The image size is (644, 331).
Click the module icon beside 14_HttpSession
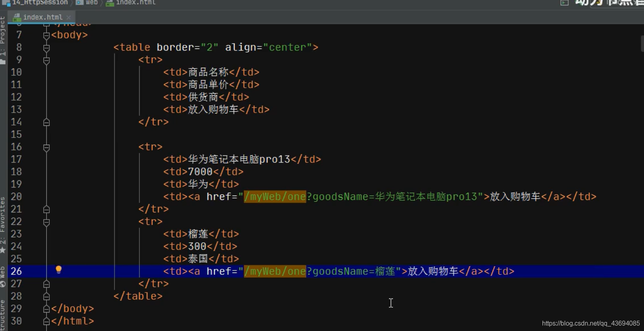(6, 3)
